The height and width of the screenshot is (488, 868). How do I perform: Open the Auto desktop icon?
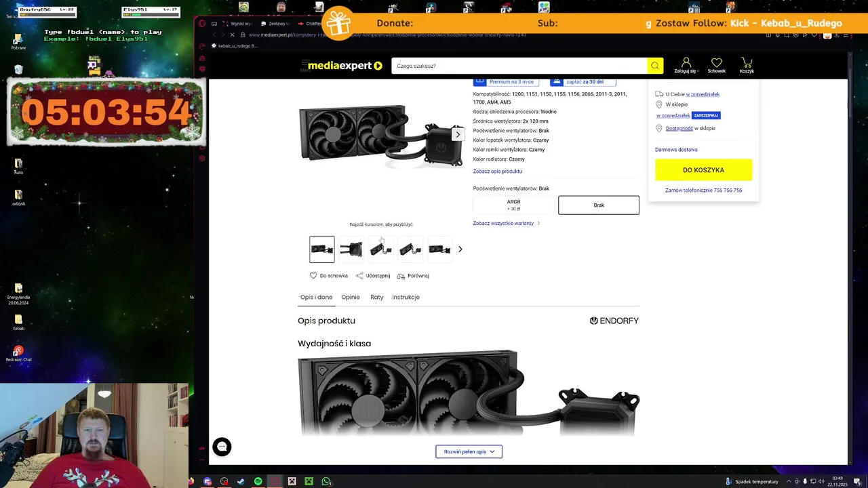(x=18, y=166)
